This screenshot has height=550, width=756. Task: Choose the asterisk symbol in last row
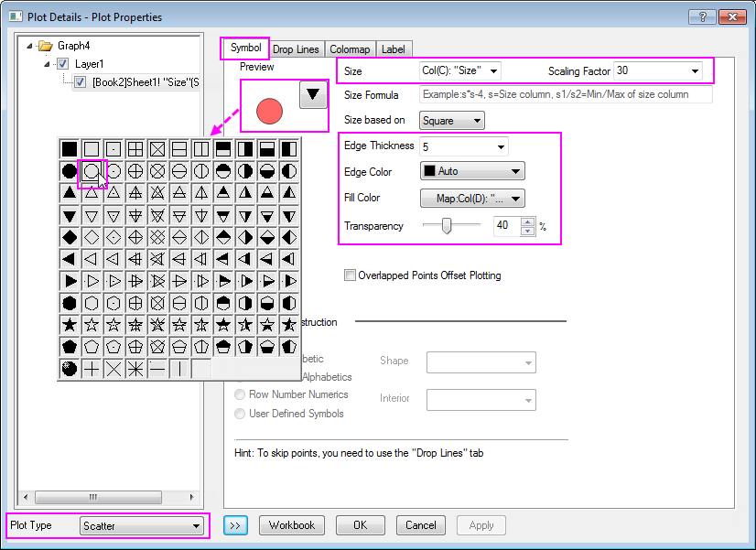pos(135,369)
